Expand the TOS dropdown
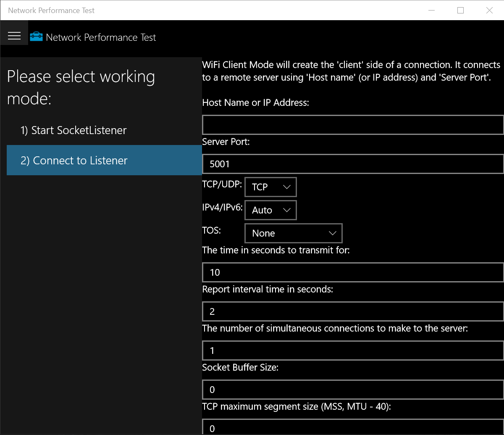The width and height of the screenshot is (504, 435). tap(293, 233)
